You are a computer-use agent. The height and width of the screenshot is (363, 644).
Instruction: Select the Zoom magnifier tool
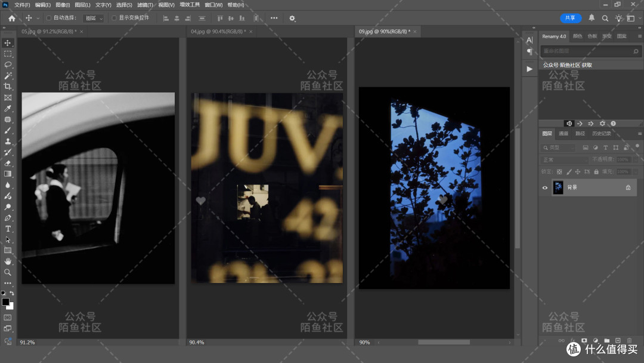tap(8, 272)
